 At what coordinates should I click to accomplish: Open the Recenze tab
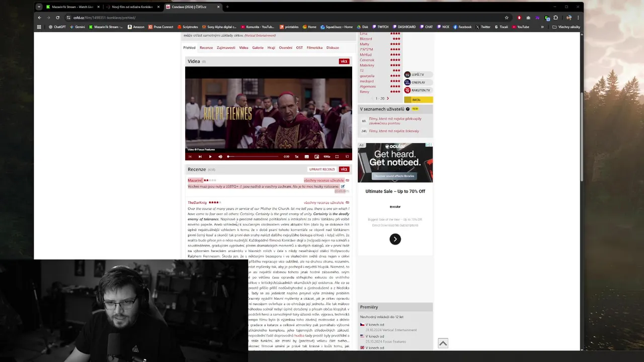click(206, 48)
